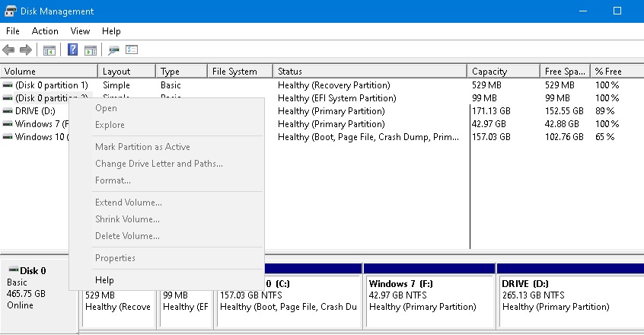Image resolution: width=644 pixels, height=335 pixels.
Task: Select the drive icon of Windows 10 row
Action: click(x=8, y=137)
